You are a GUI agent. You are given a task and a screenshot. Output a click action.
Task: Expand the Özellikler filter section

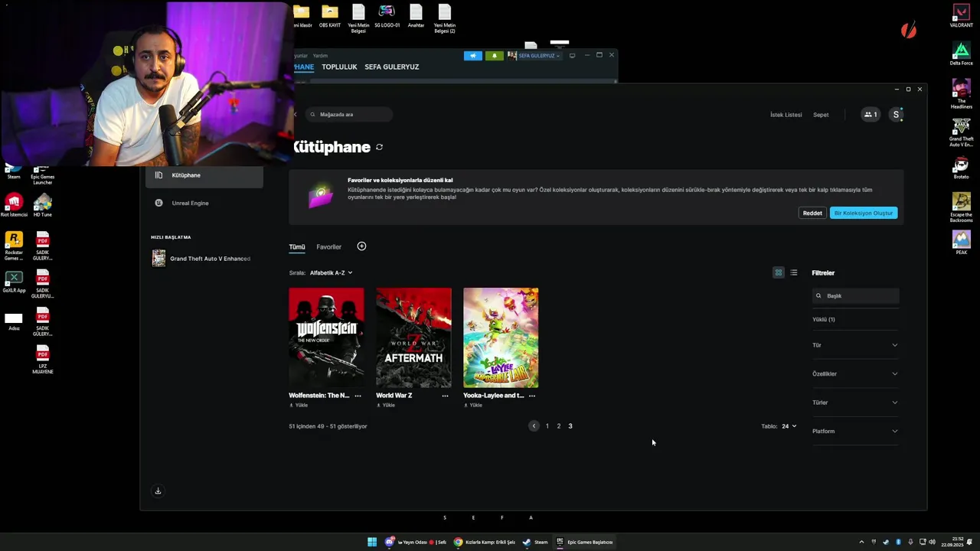(x=855, y=373)
